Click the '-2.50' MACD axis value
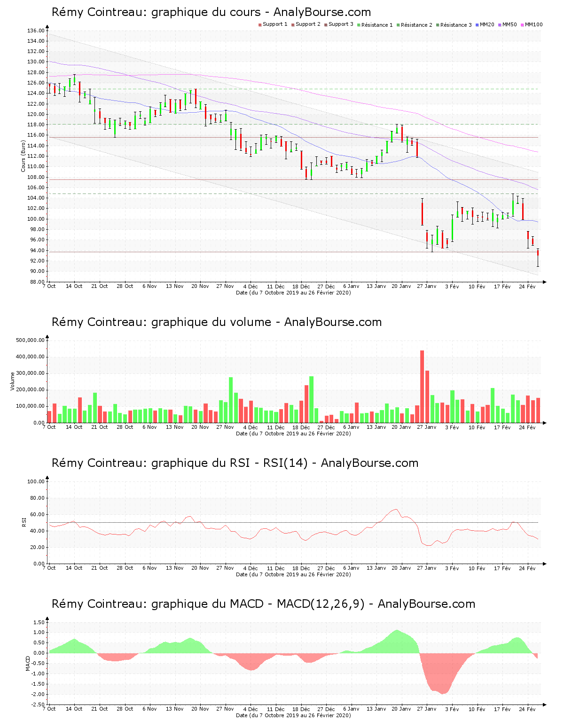 [x=38, y=705]
